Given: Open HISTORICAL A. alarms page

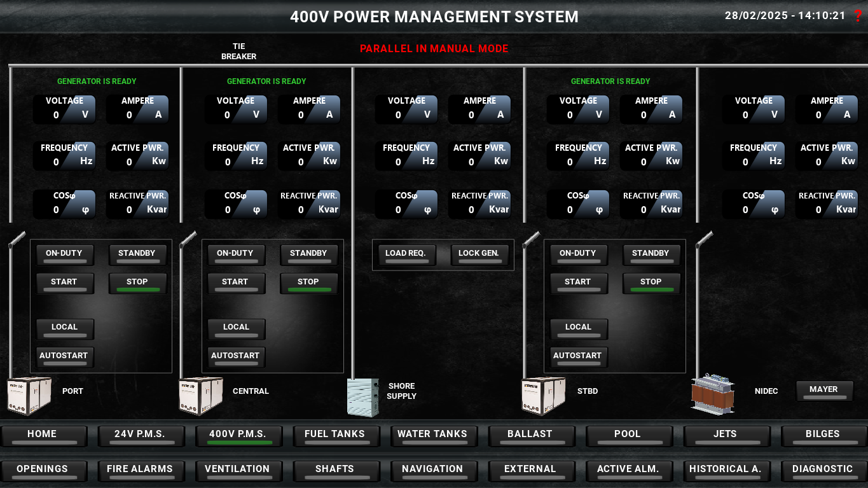Looking at the screenshot, I should [x=726, y=471].
